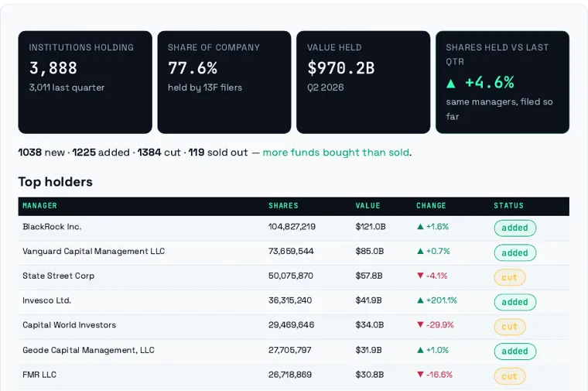The width and height of the screenshot is (588, 391).
Task: Click the red down arrow beside -4.1%
Action: coord(420,276)
